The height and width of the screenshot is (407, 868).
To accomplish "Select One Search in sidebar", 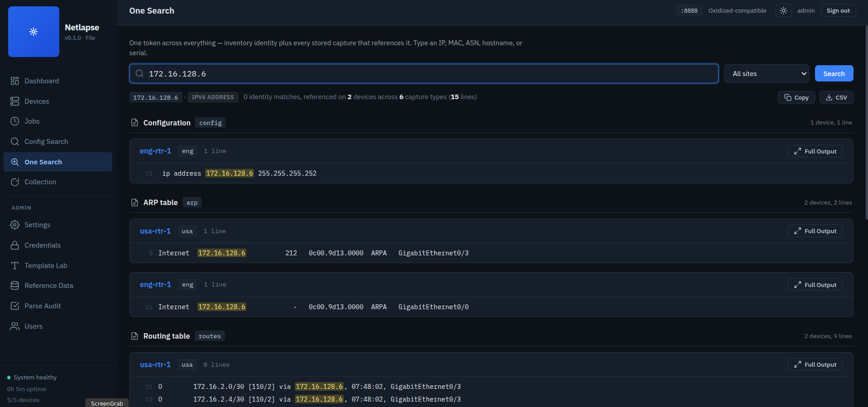I will coord(58,162).
